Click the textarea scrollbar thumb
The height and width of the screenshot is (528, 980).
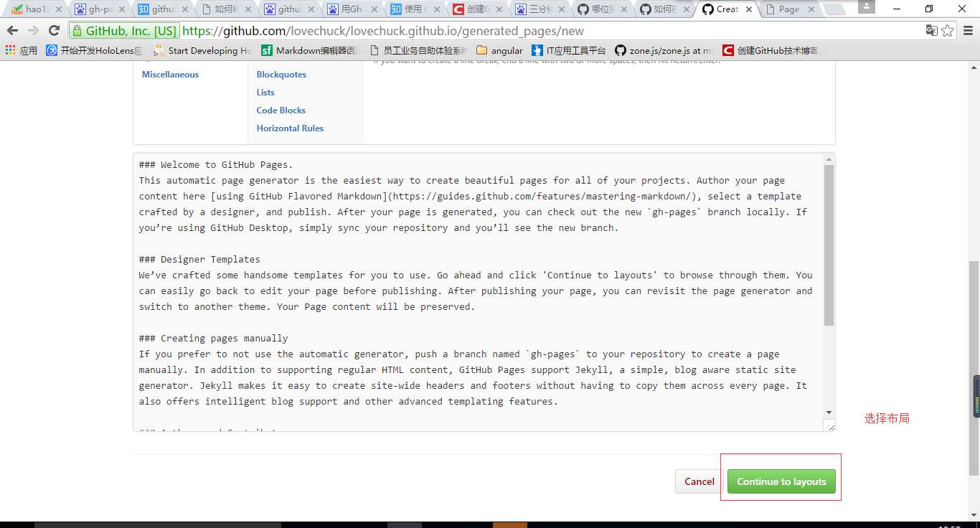tap(829, 245)
